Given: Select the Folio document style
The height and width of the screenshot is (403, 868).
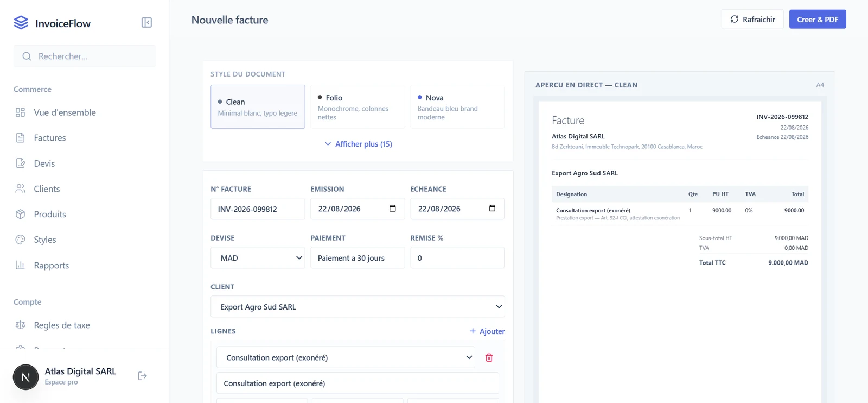Looking at the screenshot, I should coord(358,106).
